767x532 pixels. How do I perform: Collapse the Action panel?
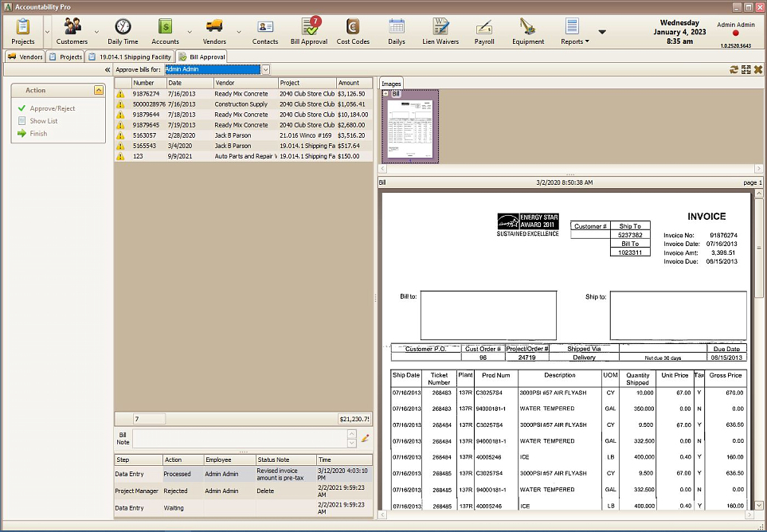pos(98,91)
